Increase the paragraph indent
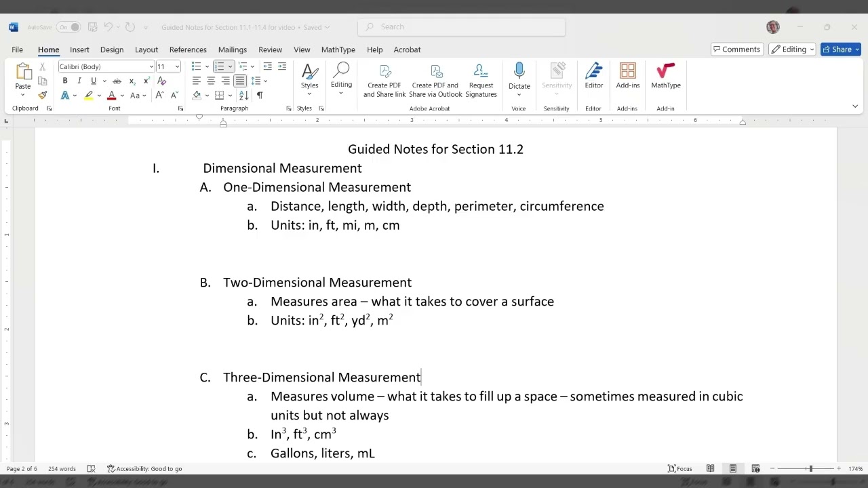The height and width of the screenshot is (488, 868). click(x=282, y=66)
